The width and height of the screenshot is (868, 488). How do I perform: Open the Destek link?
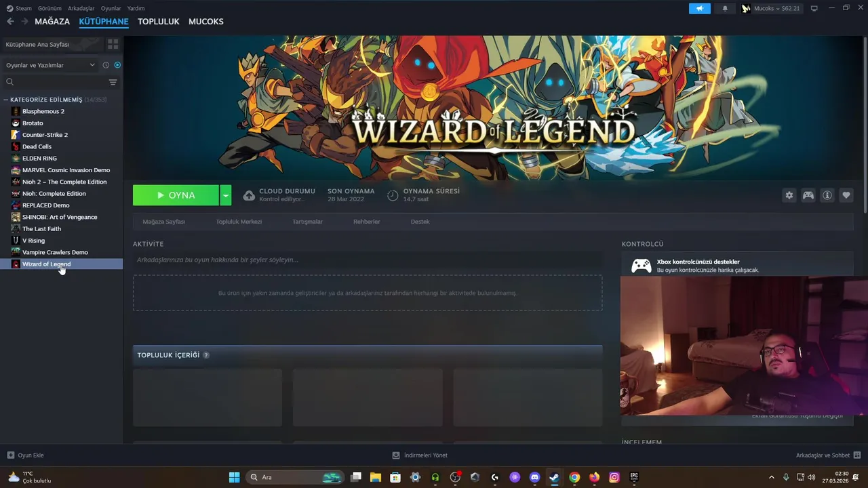click(x=420, y=222)
